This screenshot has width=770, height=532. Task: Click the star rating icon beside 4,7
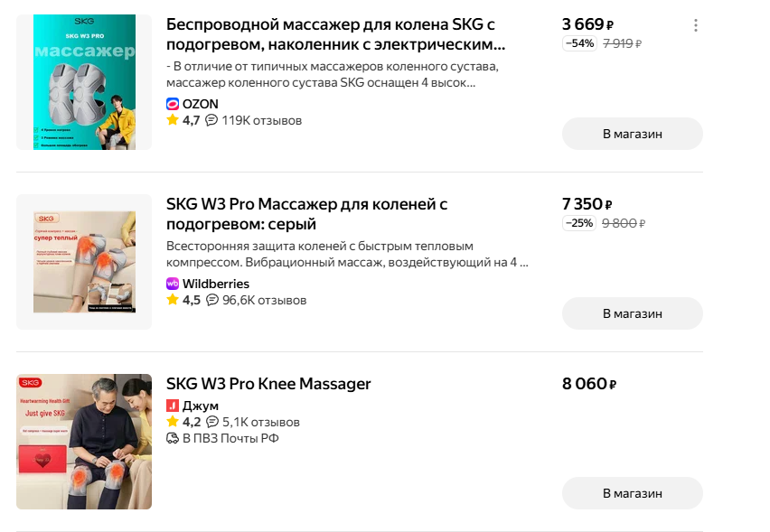(173, 120)
